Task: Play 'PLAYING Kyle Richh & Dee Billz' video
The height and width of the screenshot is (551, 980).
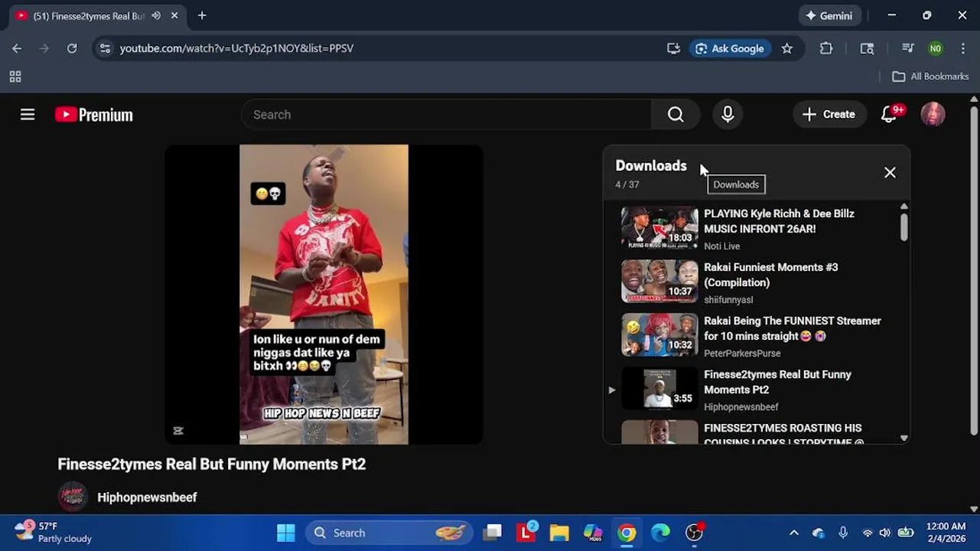Action: coord(779,221)
